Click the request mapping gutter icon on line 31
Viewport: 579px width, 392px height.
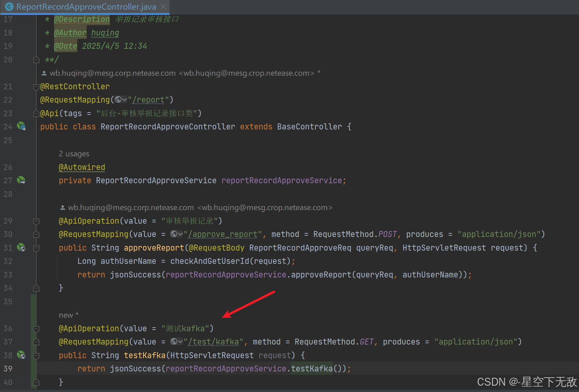(21, 248)
